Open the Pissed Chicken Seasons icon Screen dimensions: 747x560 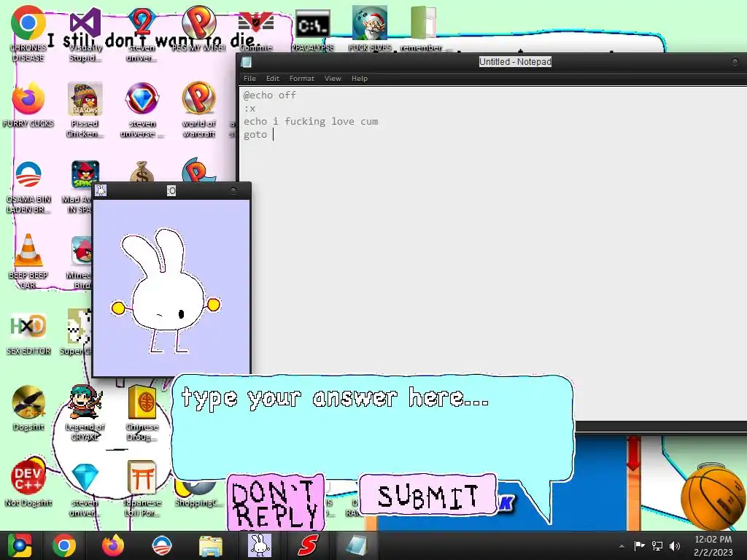(x=85, y=109)
